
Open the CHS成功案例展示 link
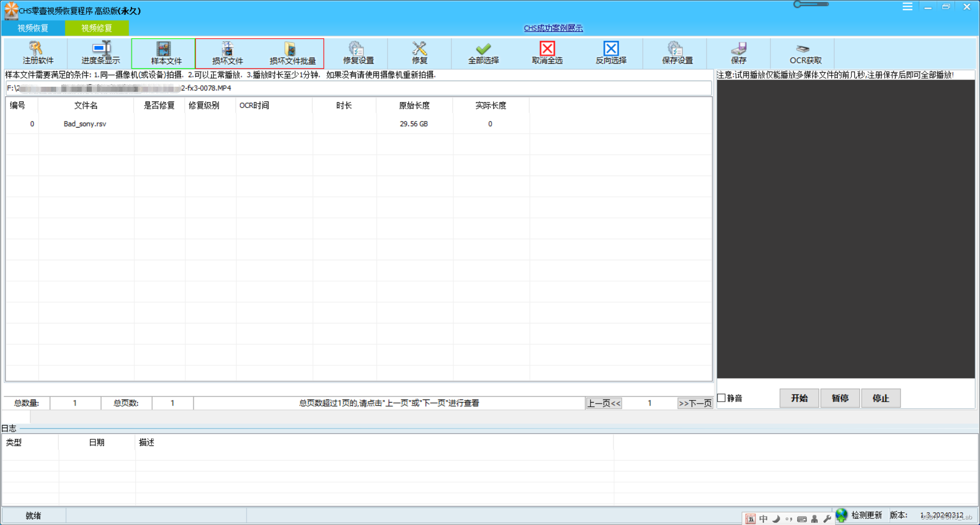tap(553, 28)
